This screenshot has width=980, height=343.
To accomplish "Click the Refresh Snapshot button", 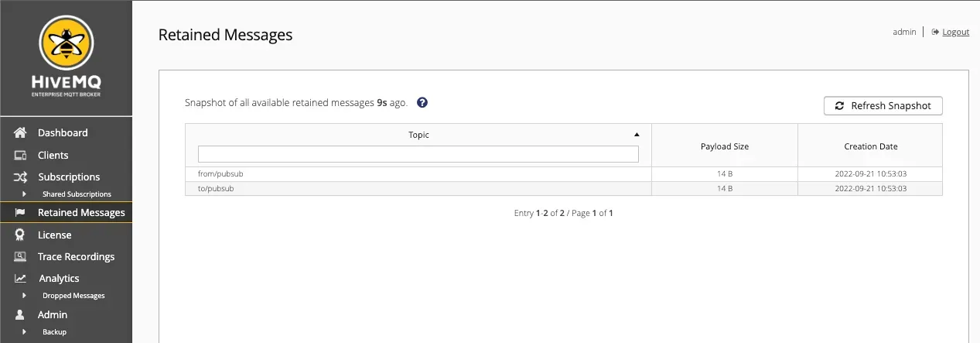I will pyautogui.click(x=883, y=105).
